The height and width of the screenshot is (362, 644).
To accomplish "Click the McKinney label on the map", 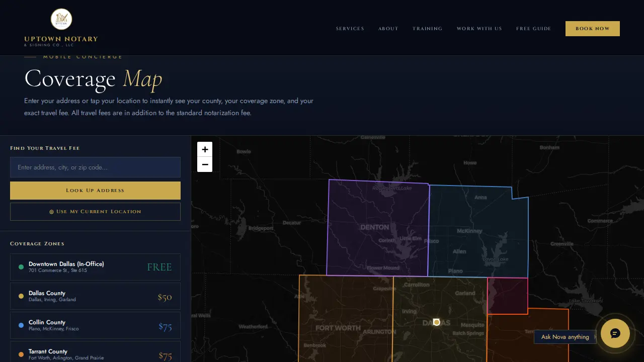I will [x=469, y=231].
